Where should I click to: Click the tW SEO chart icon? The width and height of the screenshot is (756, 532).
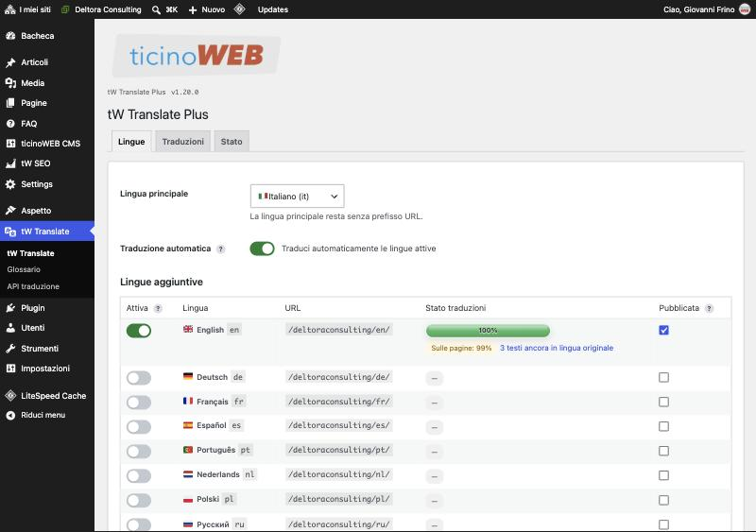[x=10, y=163]
